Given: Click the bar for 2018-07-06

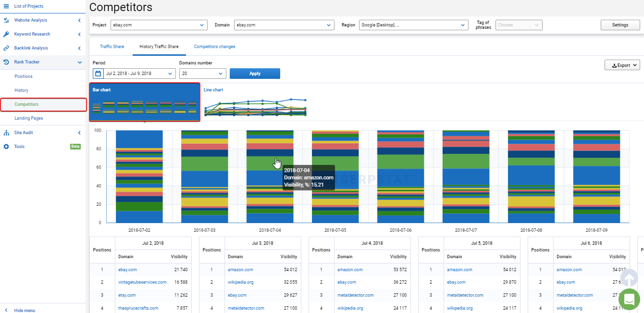Looking at the screenshot, I should [400, 176].
